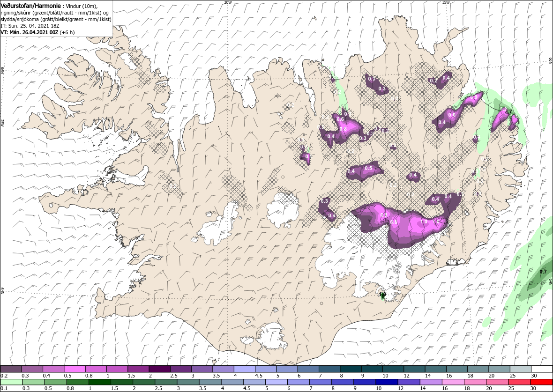Click the 20W longitude label at top
Image resolution: width=553 pixels, height=392 pixels.
(x=228, y=2)
